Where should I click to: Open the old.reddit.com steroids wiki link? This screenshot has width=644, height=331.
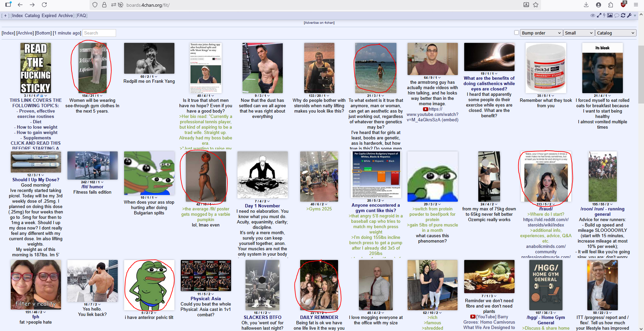tap(546, 222)
